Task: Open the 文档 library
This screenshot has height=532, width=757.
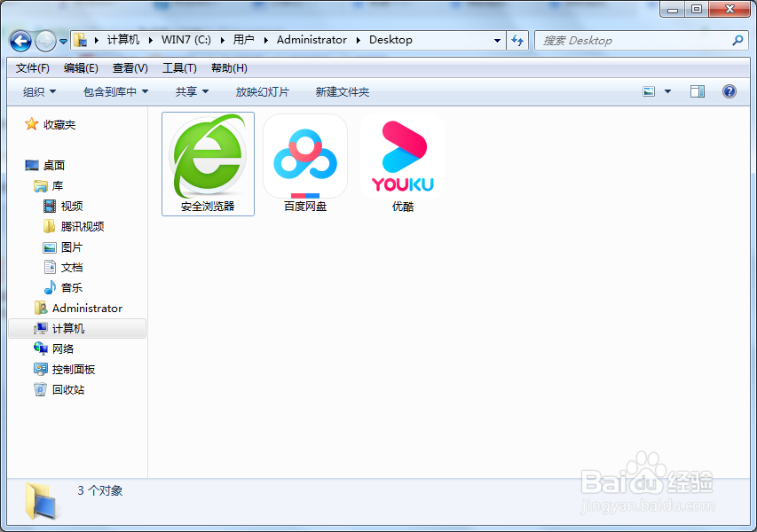Action: (72, 267)
